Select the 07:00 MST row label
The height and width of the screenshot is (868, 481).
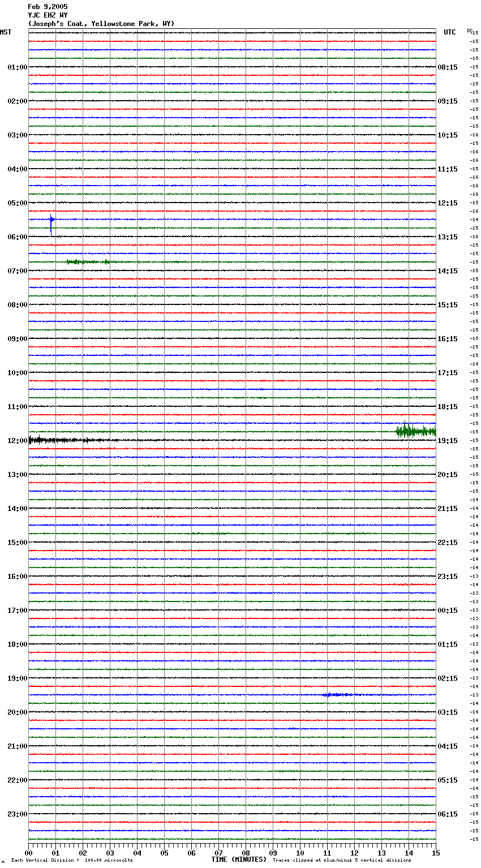click(x=18, y=271)
